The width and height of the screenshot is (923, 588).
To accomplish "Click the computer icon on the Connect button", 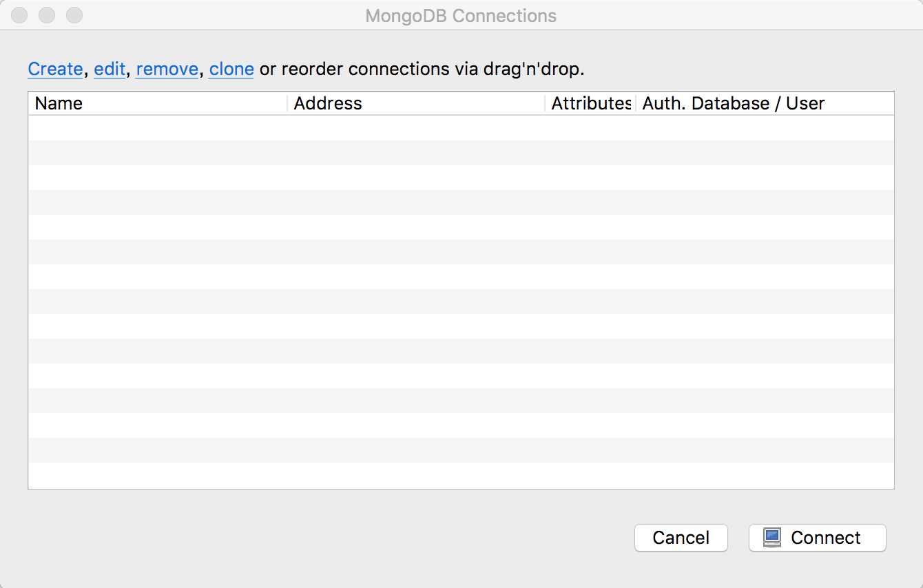I will click(772, 538).
